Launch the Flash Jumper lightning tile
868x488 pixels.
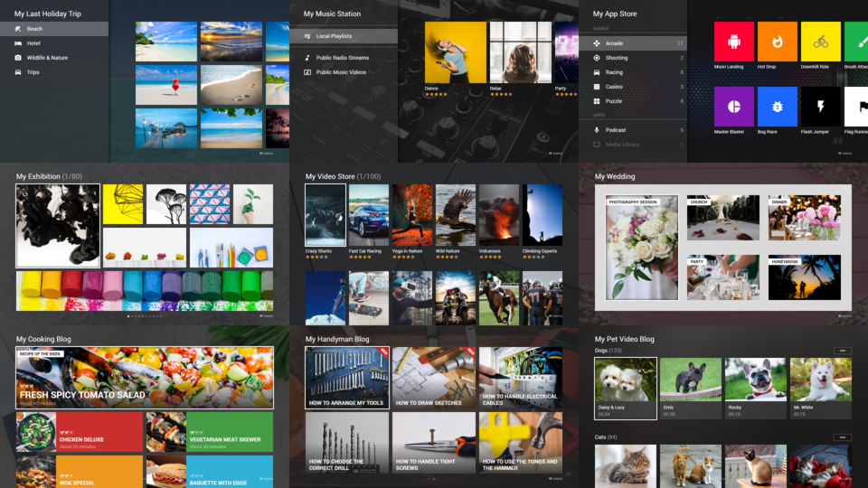820,107
